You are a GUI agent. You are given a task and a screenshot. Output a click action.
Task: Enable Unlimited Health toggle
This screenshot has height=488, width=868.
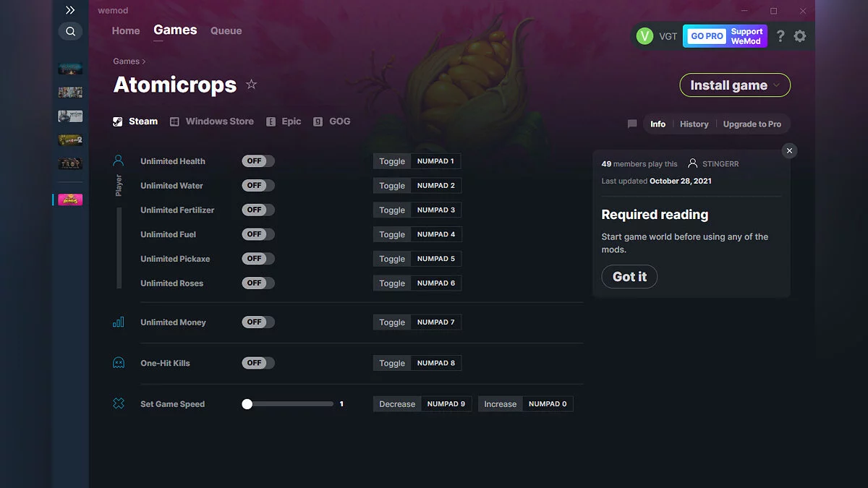(x=258, y=161)
